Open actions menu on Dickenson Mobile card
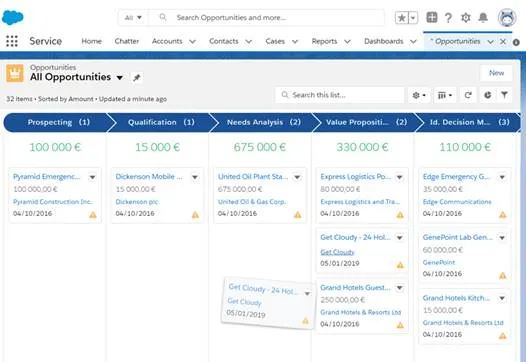This screenshot has width=526, height=362. (x=195, y=177)
